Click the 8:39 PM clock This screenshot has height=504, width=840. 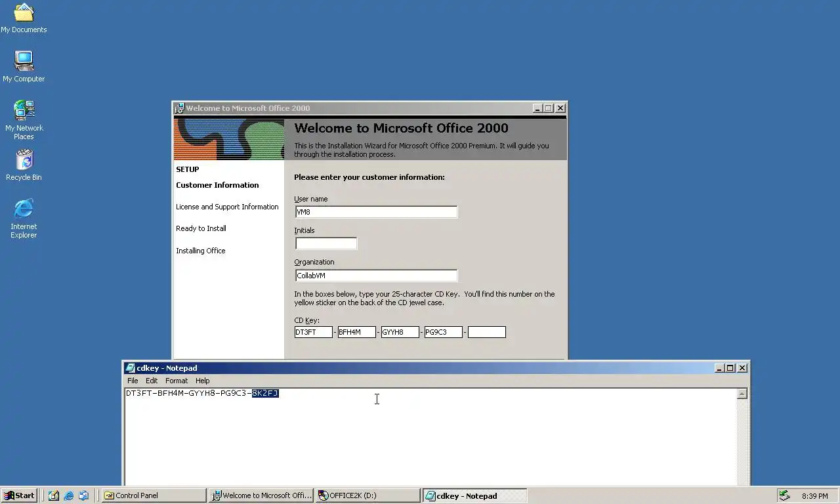814,496
